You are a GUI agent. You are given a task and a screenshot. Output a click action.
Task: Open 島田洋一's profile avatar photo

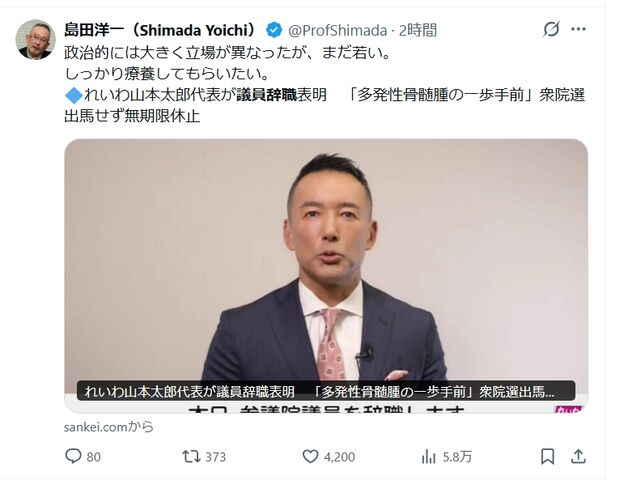(35, 39)
